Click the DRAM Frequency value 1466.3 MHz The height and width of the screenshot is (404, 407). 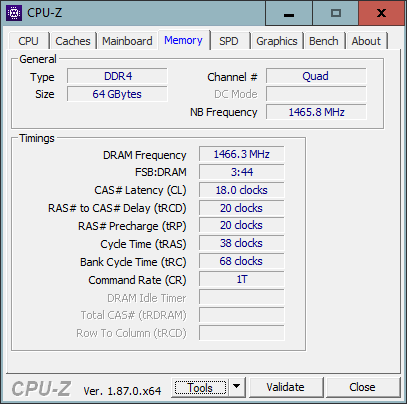coord(242,154)
